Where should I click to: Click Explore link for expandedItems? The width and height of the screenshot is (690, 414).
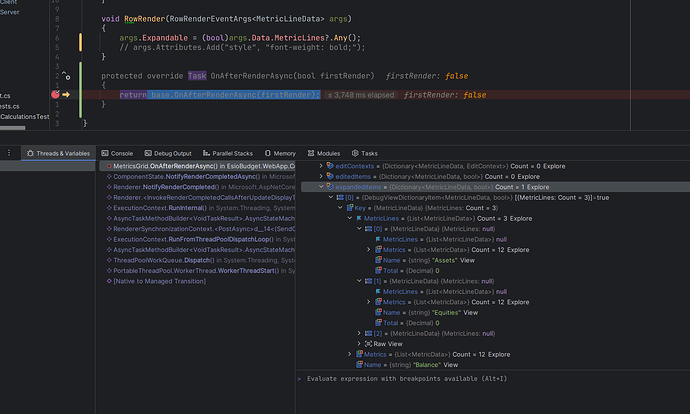coord(538,187)
